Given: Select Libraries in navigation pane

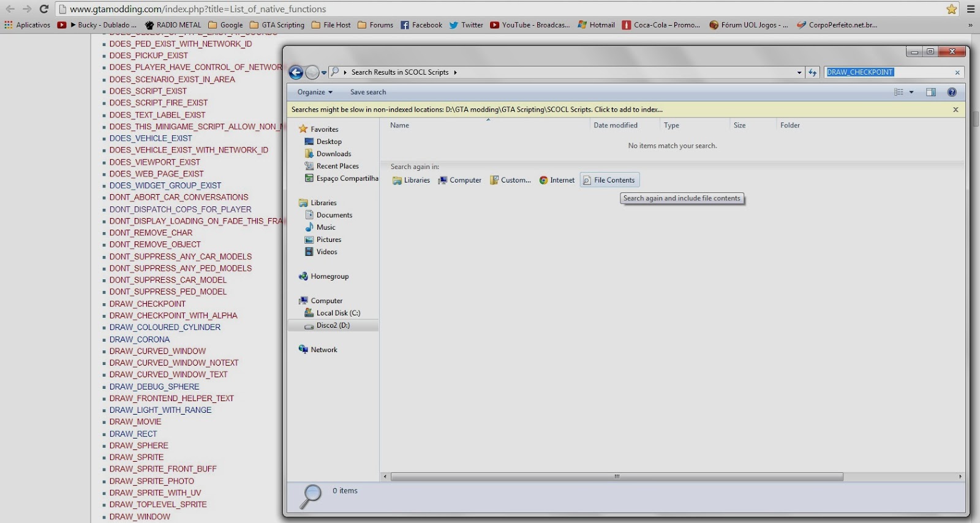Looking at the screenshot, I should click(317, 203).
